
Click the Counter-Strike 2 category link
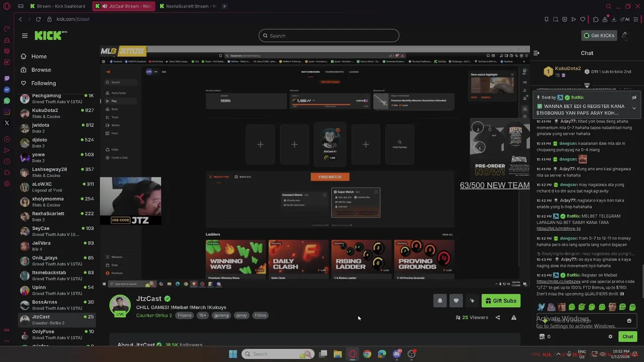point(154,315)
